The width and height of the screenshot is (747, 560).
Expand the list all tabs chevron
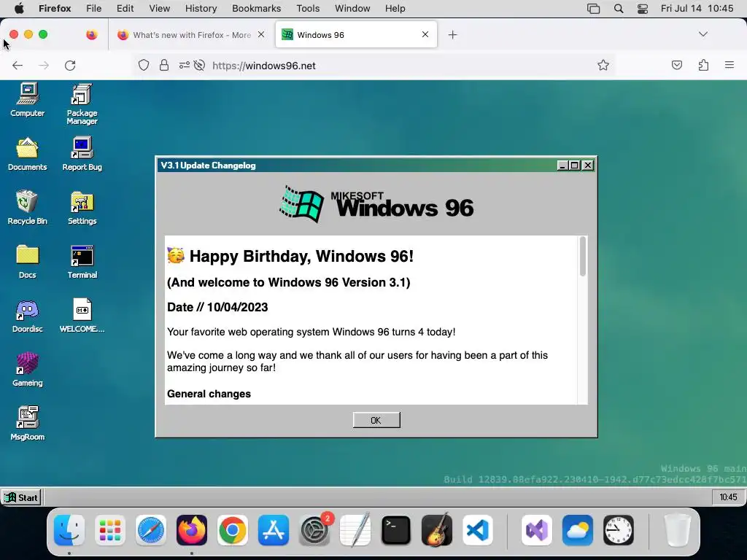[703, 34]
